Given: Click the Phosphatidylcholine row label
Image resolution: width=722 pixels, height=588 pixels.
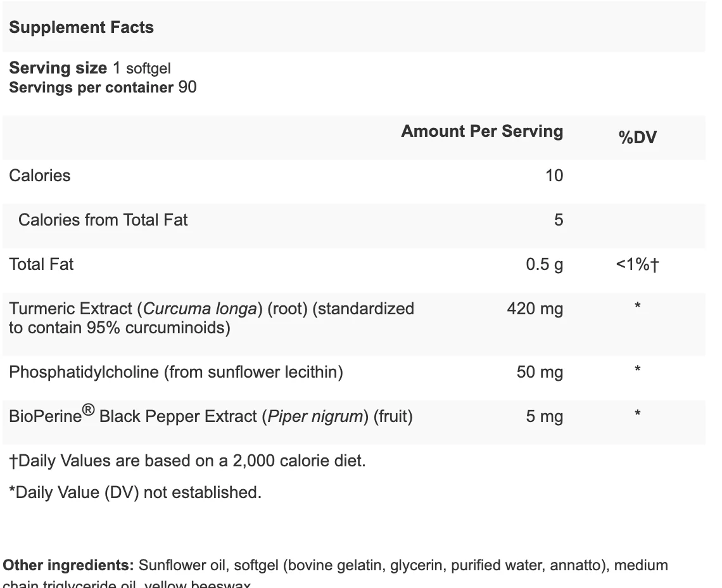Looking at the screenshot, I should click(176, 372).
